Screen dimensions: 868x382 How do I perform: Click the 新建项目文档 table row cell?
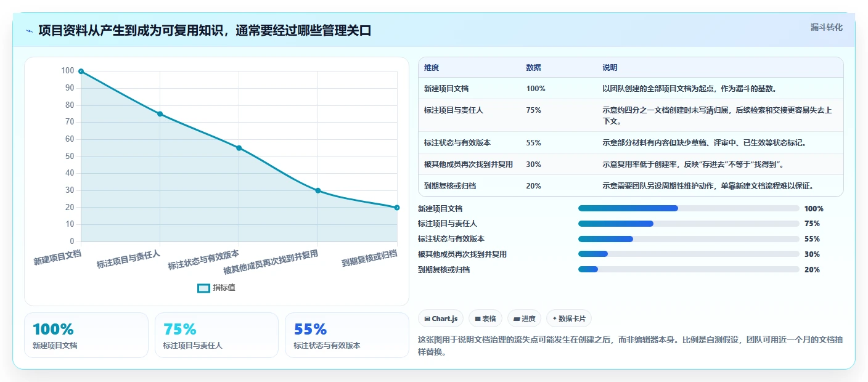coord(446,89)
